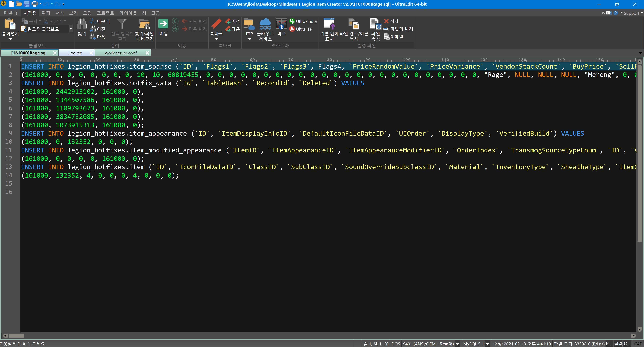The height and width of the screenshot is (347, 644).
Task: Click the Open folder icon in quick access
Action: coord(19,4)
